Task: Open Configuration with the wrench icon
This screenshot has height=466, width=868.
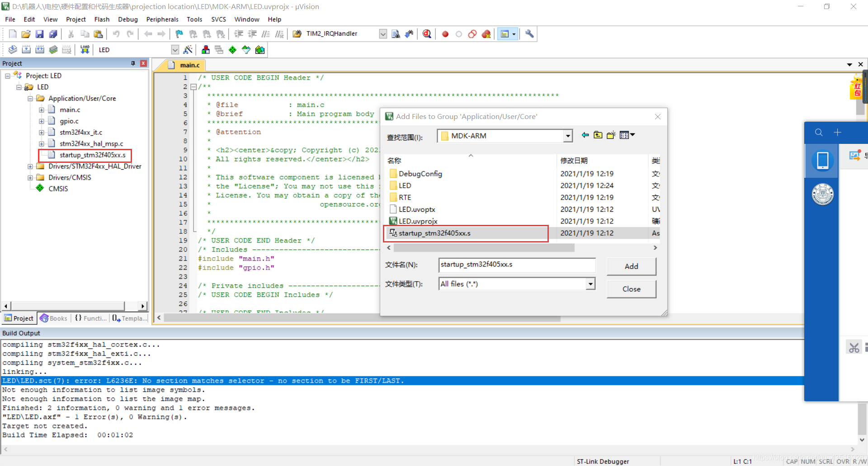Action: point(529,34)
